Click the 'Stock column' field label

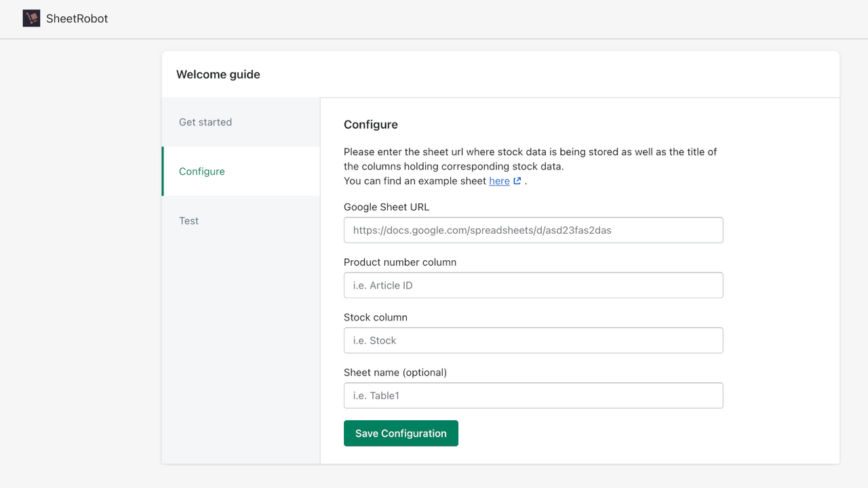coord(376,317)
